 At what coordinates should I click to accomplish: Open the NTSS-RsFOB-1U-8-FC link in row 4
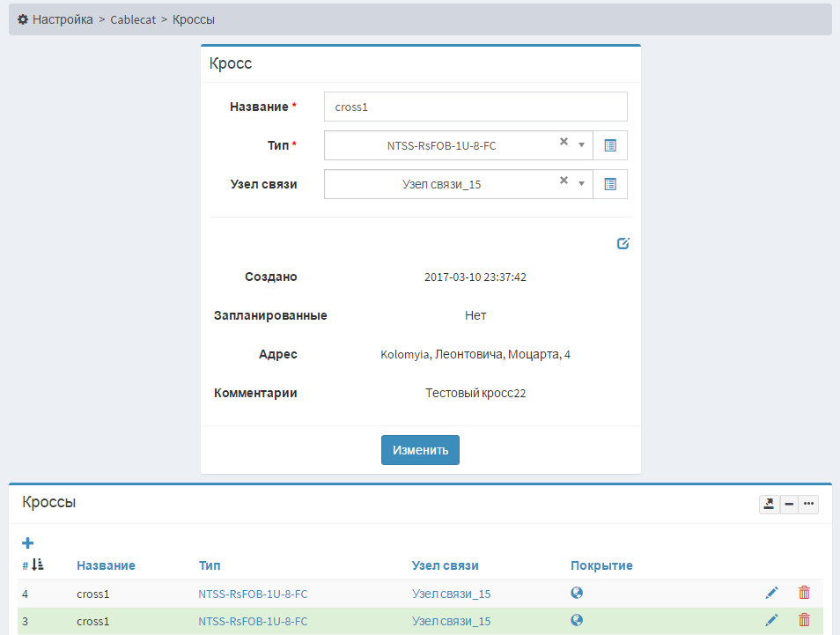pos(253,594)
